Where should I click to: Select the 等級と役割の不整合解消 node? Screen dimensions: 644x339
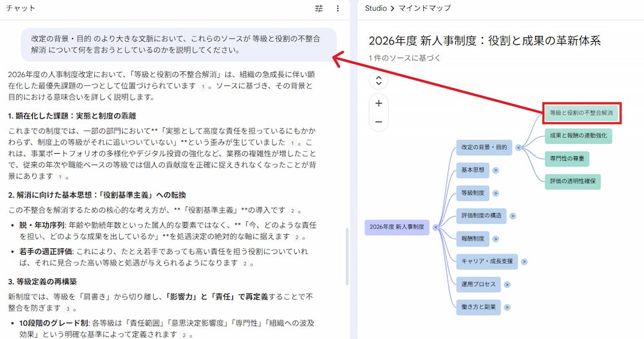pos(581,113)
